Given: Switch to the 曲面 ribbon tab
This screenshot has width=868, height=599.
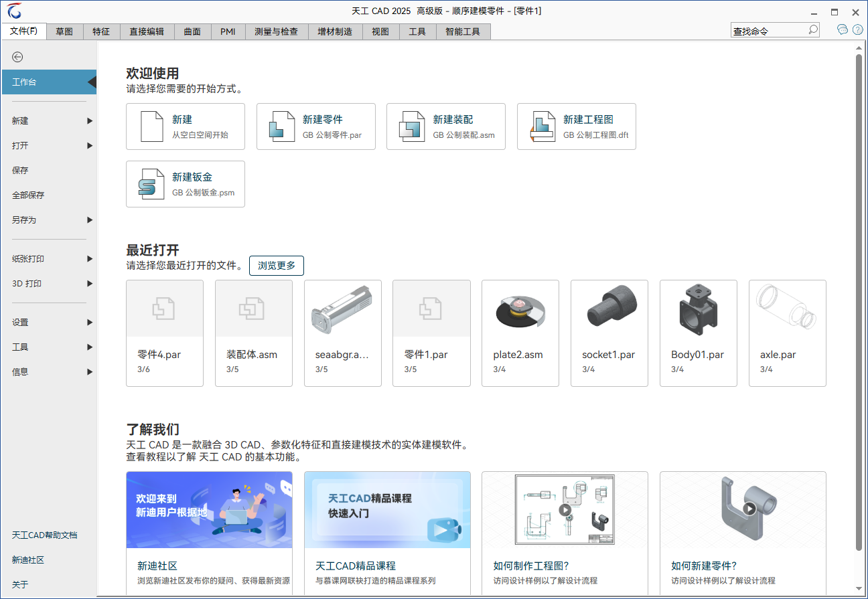Looking at the screenshot, I should click(x=193, y=31).
